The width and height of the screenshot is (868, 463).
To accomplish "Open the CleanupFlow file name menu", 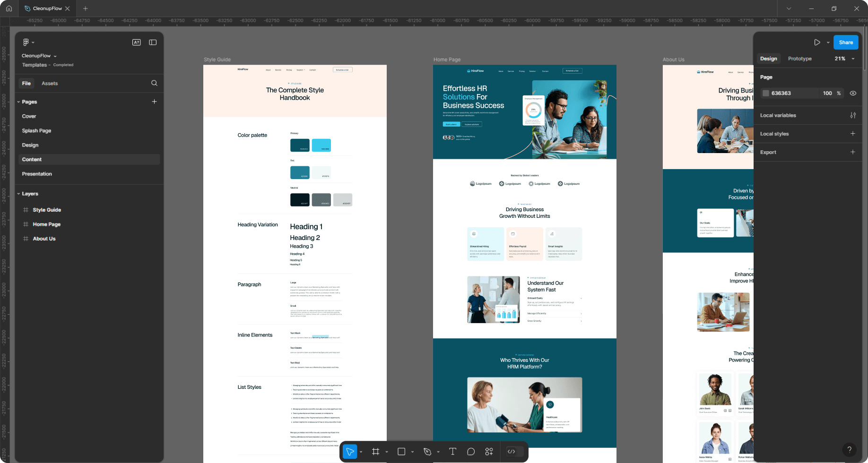I will pos(55,56).
